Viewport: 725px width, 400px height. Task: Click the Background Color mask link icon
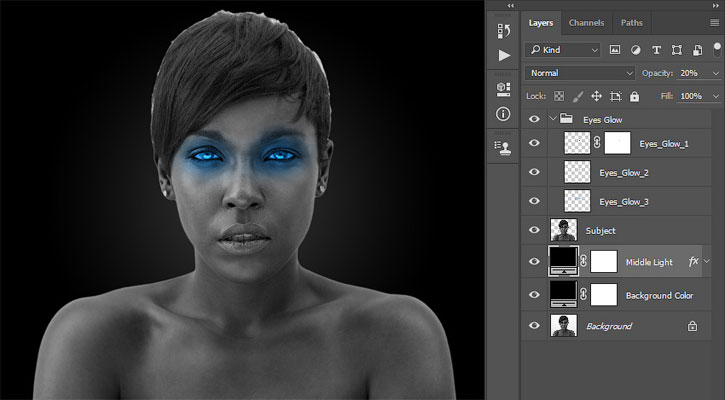[x=584, y=295]
